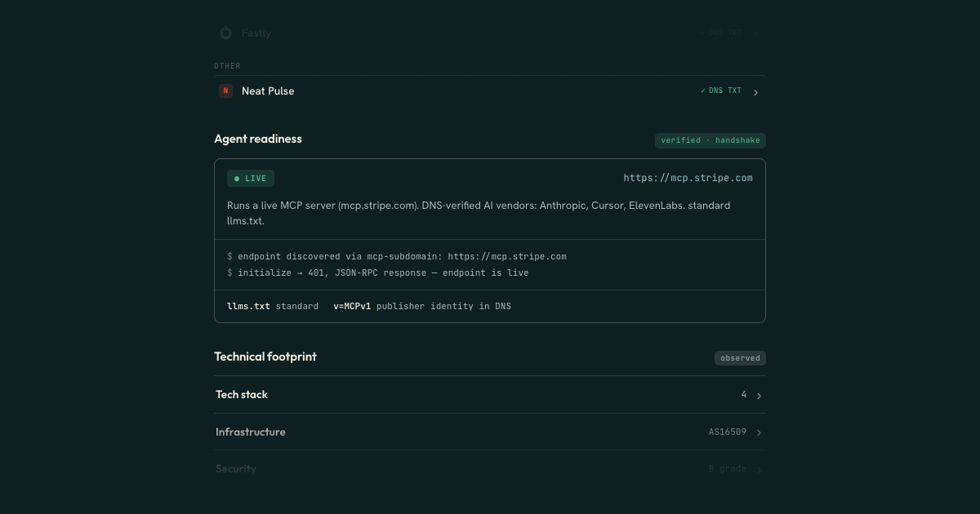The height and width of the screenshot is (514, 980).
Task: Click the Agent readiness heading
Action: pos(258,139)
